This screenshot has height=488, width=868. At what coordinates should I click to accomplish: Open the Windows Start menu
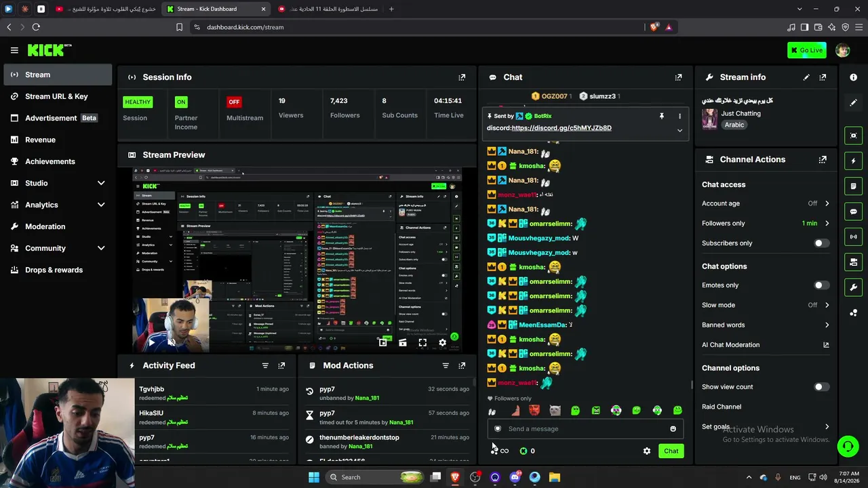[313, 477]
